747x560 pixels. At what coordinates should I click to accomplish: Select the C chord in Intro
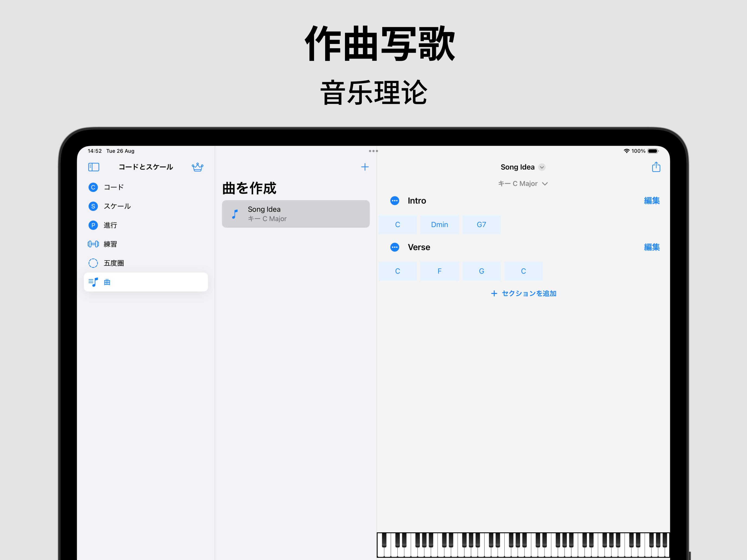397,225
